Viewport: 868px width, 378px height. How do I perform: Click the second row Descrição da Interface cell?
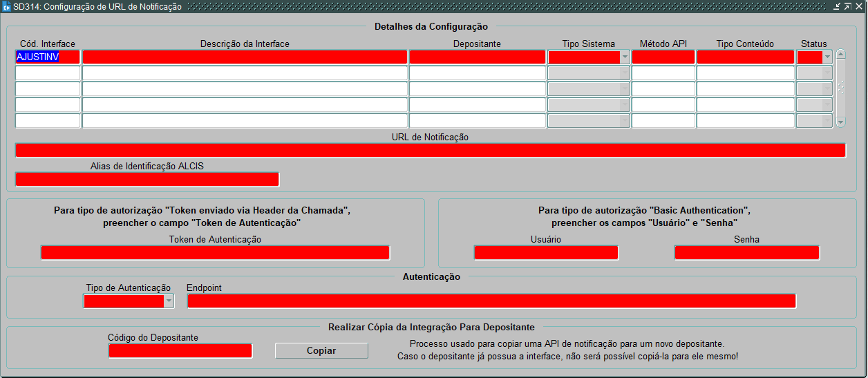point(245,73)
